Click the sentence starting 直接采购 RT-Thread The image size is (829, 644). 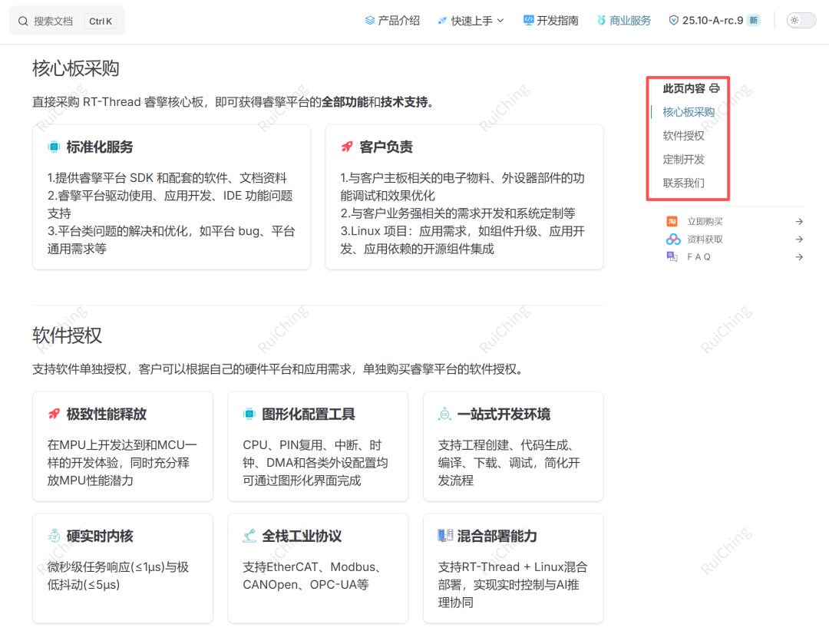pyautogui.click(x=233, y=102)
